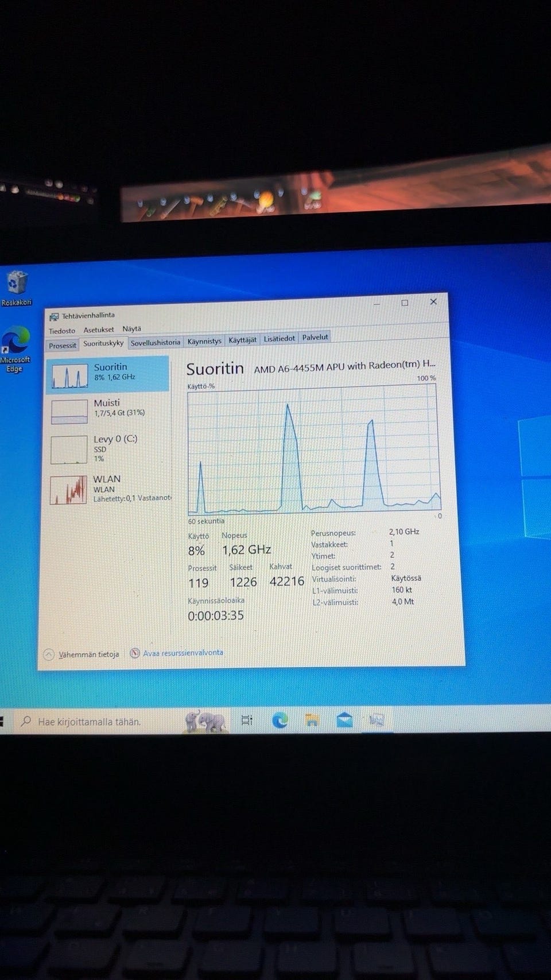The width and height of the screenshot is (551, 980).
Task: Select Muisti in the performance sidebar
Action: [108, 411]
